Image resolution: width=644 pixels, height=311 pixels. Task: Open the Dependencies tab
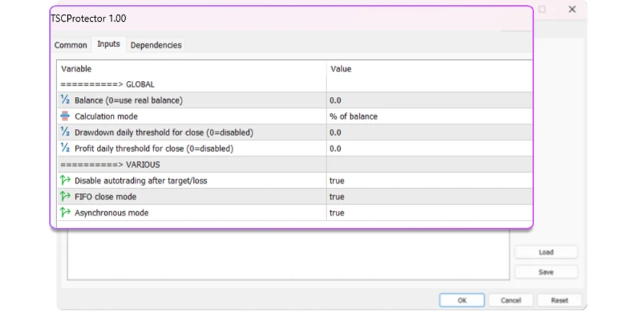click(x=156, y=45)
